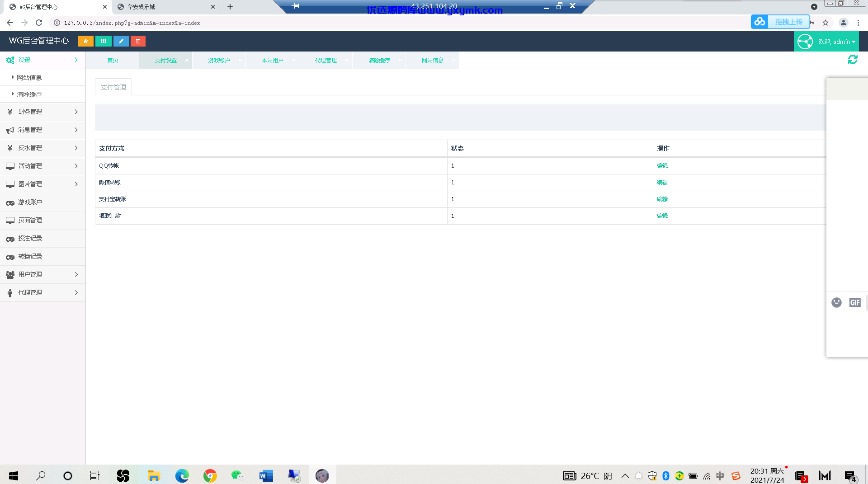The image size is (868, 484).
Task: Click the browser address bar
Action: click(x=402, y=23)
